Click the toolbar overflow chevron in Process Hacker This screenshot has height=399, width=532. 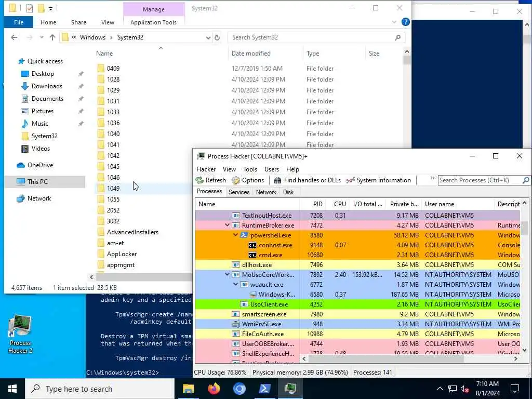[x=433, y=178]
